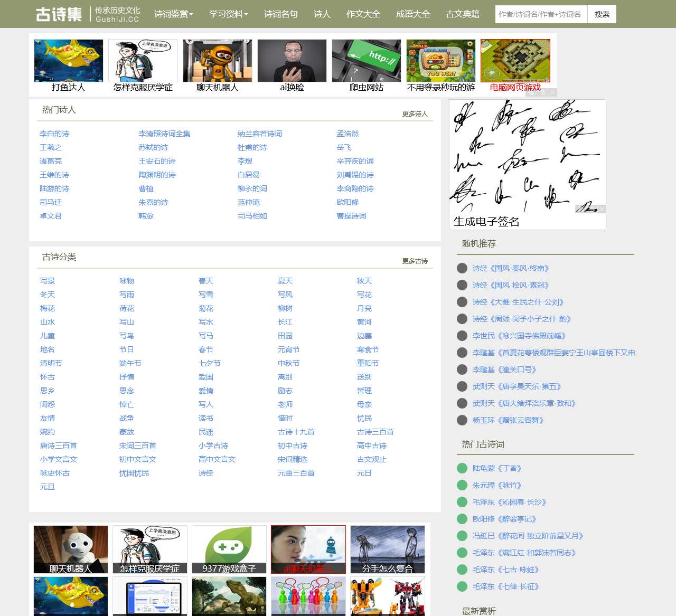
Task: Close the 生成电子签名 signature ad
Action: coord(602,209)
